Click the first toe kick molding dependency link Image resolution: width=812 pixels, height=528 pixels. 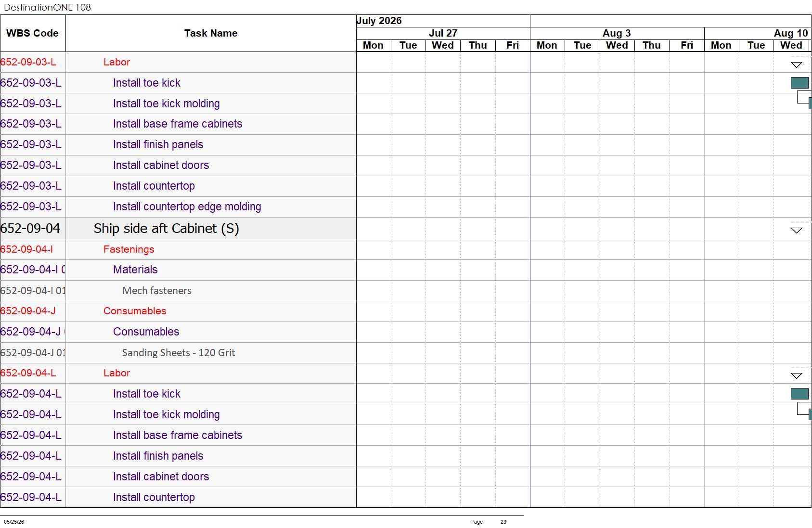coord(803,98)
